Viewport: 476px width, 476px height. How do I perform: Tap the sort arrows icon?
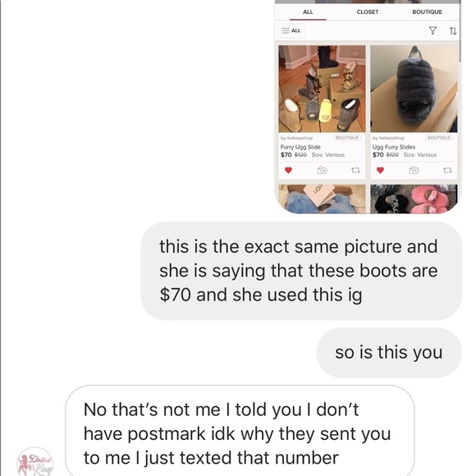(453, 30)
